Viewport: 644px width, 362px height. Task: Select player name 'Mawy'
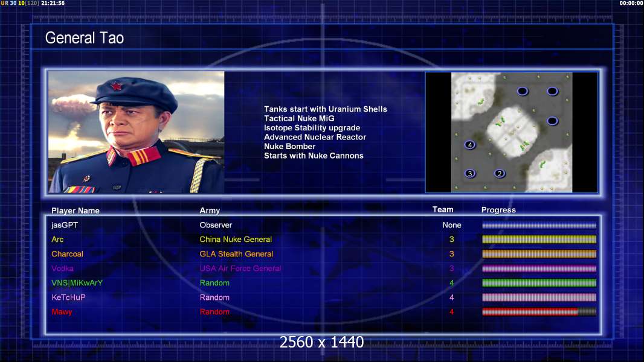click(x=62, y=312)
